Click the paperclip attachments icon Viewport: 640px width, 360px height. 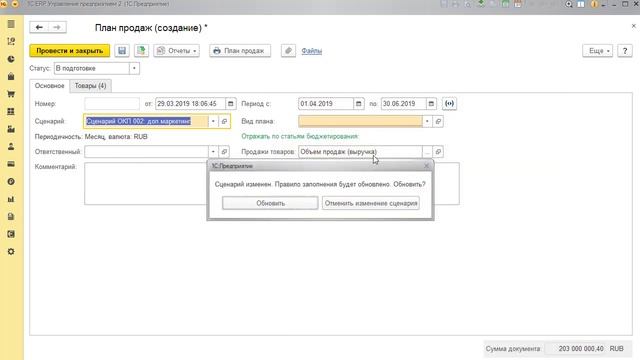click(288, 51)
